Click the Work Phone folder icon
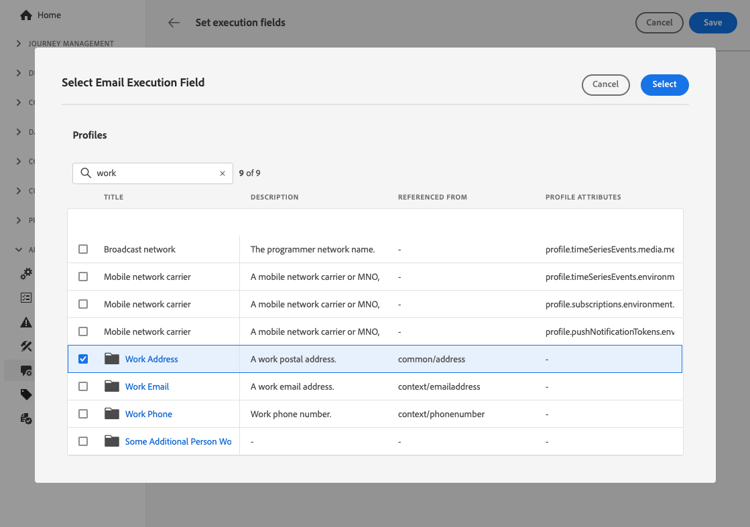 pos(112,414)
